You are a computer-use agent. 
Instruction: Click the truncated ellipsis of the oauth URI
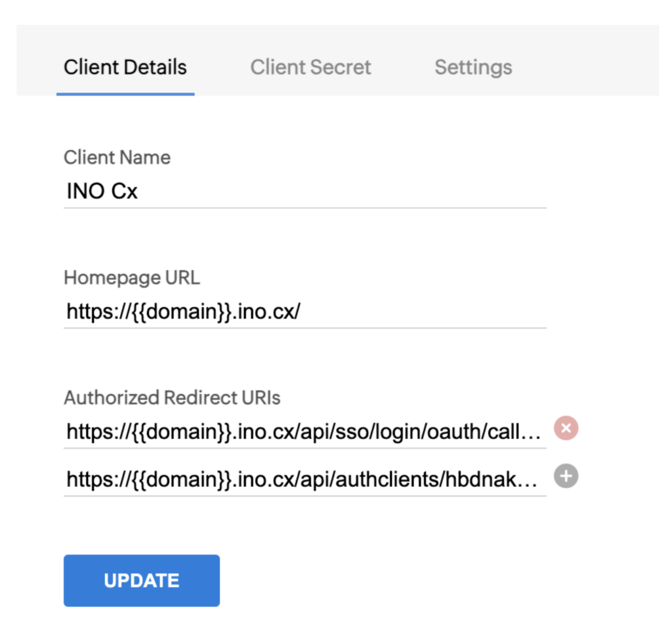(x=535, y=433)
